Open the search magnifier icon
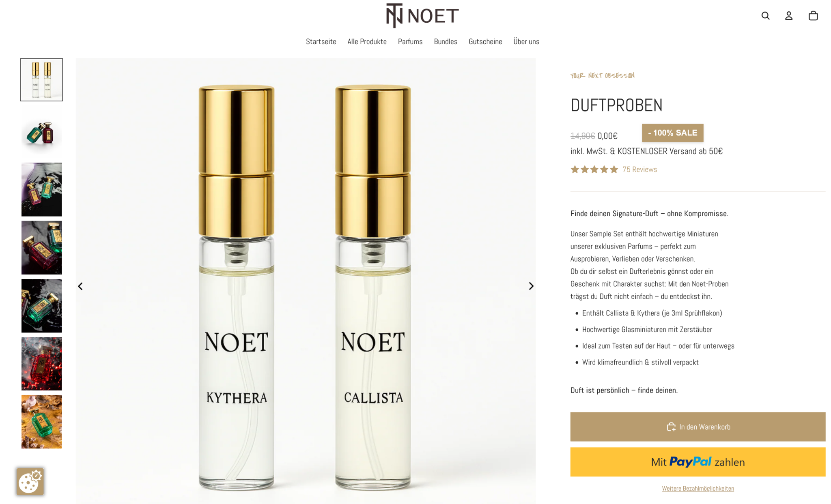 pos(765,16)
